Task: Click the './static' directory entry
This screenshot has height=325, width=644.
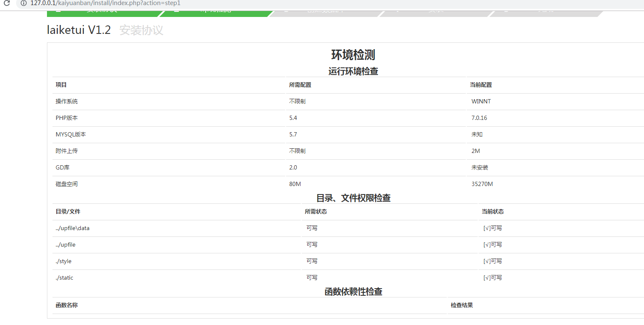Action: [64, 278]
